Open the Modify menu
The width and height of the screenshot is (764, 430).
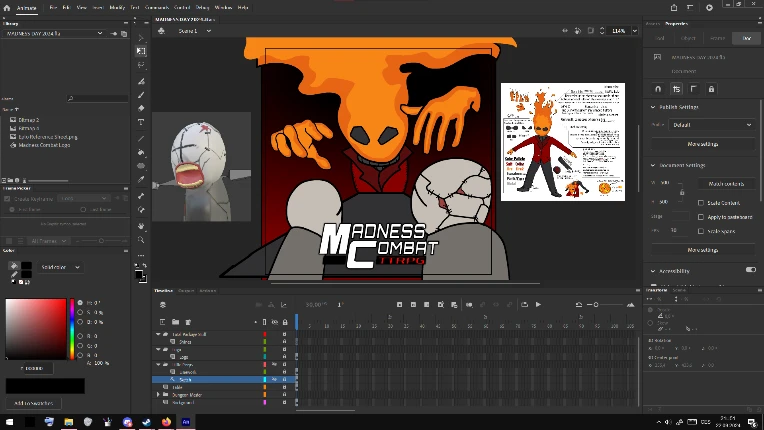(117, 7)
